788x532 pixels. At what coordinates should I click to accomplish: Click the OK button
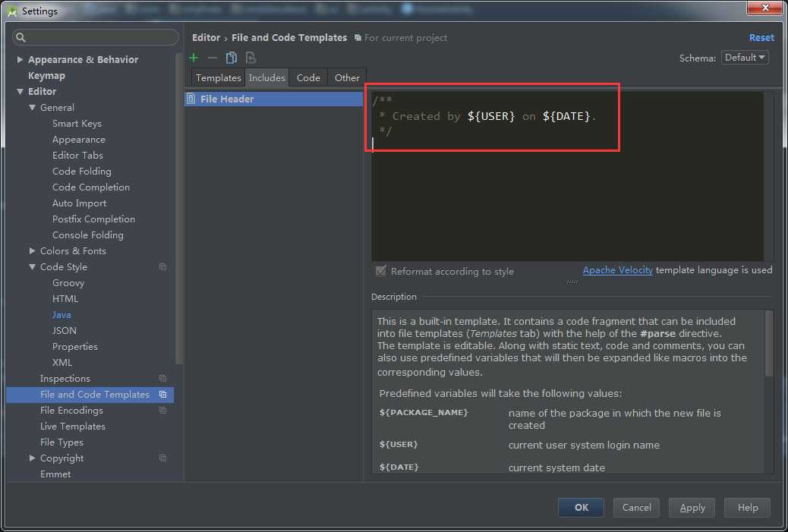(581, 508)
